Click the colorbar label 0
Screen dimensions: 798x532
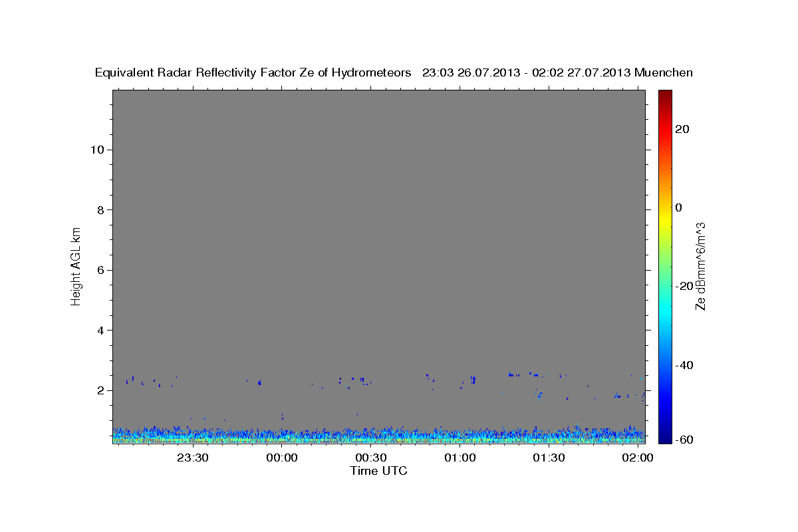pyautogui.click(x=679, y=207)
